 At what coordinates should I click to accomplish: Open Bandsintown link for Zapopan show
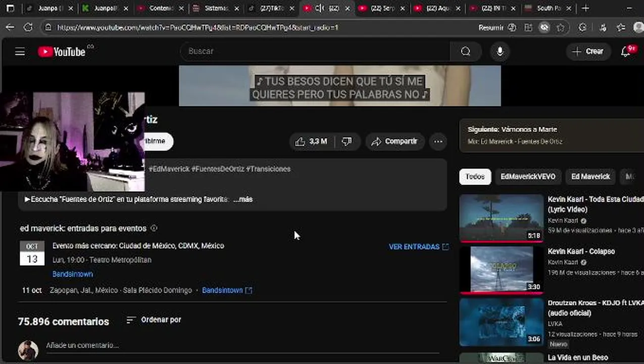click(x=227, y=290)
